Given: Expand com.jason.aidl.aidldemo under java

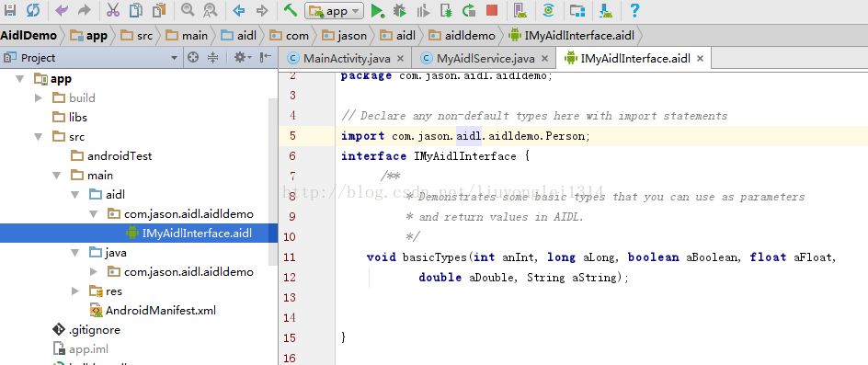Looking at the screenshot, I should (94, 272).
